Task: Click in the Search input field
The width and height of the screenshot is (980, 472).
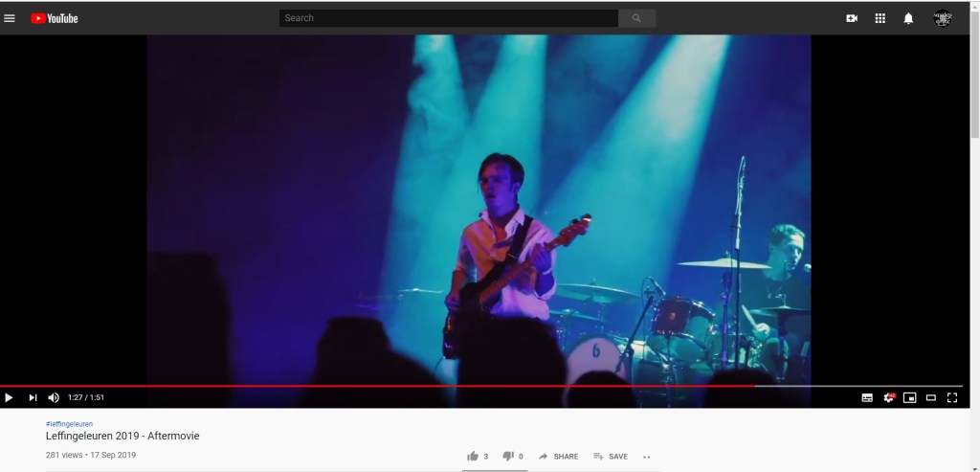Action: tap(448, 18)
